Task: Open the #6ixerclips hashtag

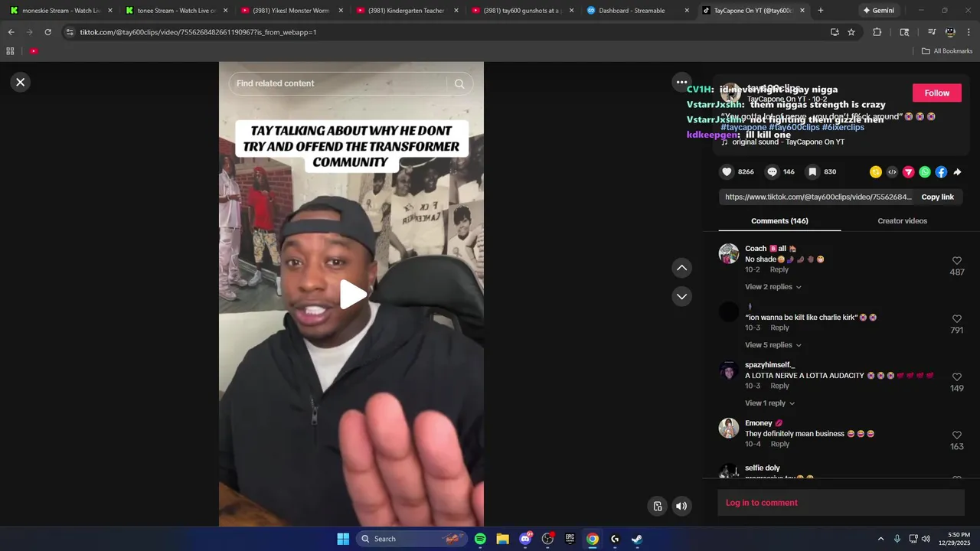Action: tap(843, 127)
